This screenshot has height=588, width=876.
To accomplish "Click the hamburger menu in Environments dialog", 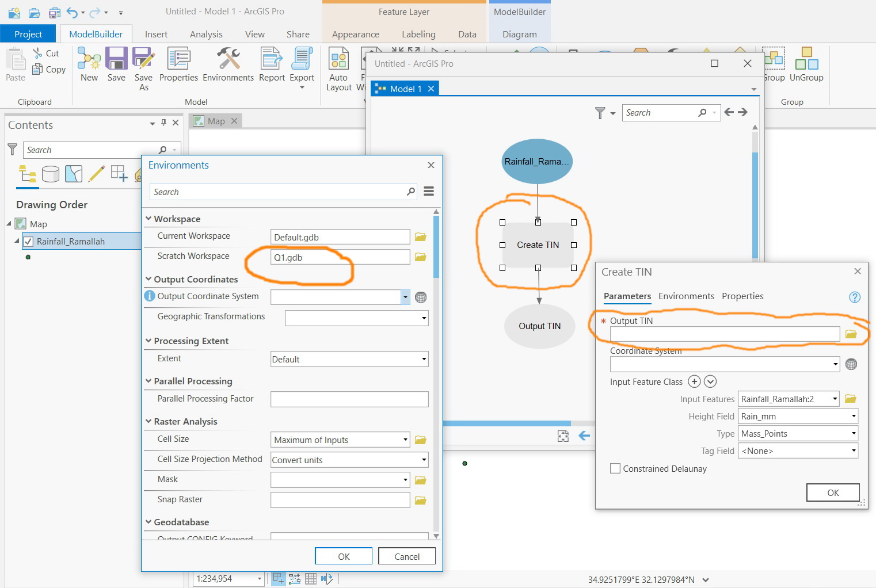I will point(429,191).
